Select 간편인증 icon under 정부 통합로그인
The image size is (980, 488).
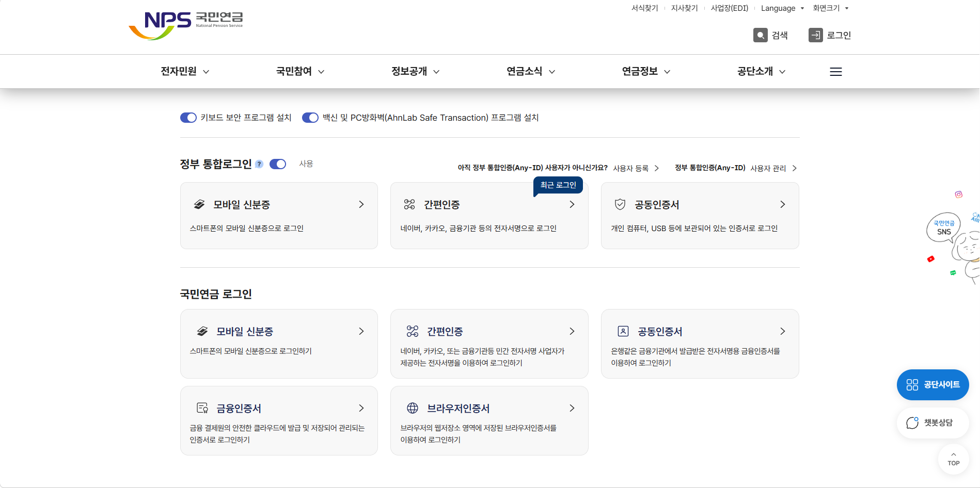409,204
